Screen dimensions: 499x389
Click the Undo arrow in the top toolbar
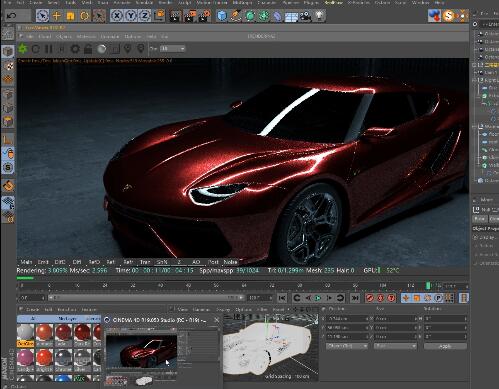point(11,16)
